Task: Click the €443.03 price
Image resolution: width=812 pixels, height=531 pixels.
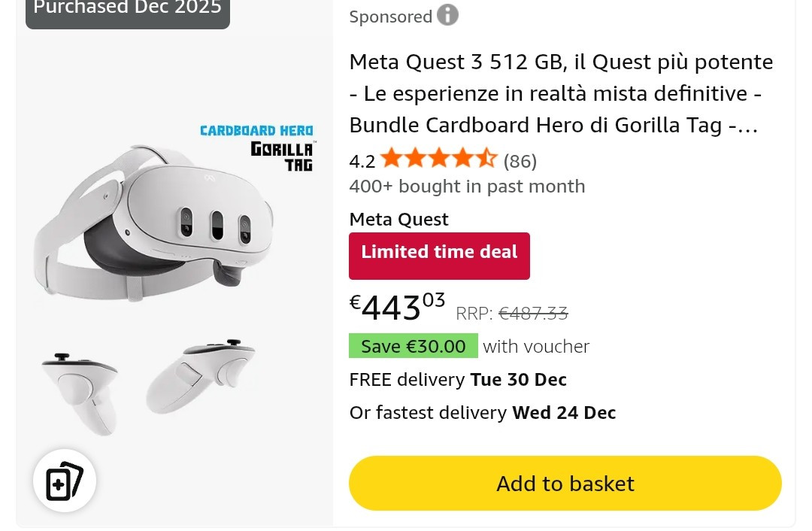Action: coord(398,306)
